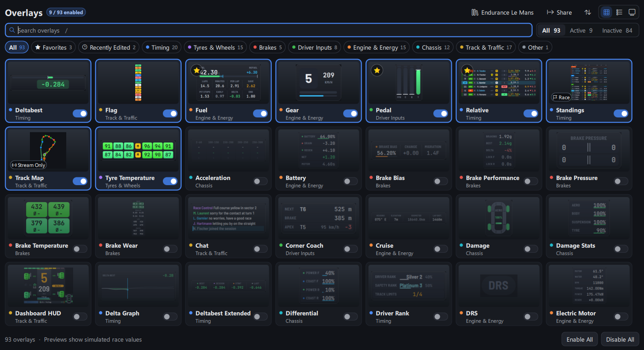Click the favorite star on Pedal card
This screenshot has width=644, height=350.
point(377,70)
